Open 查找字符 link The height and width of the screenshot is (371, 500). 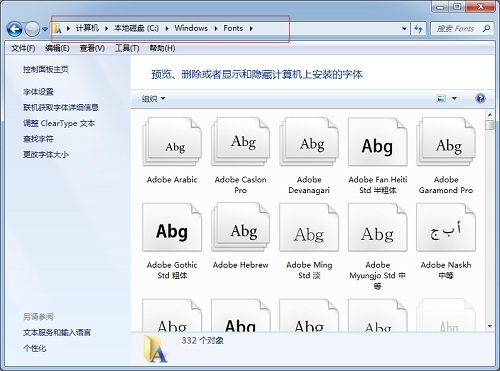pos(38,139)
